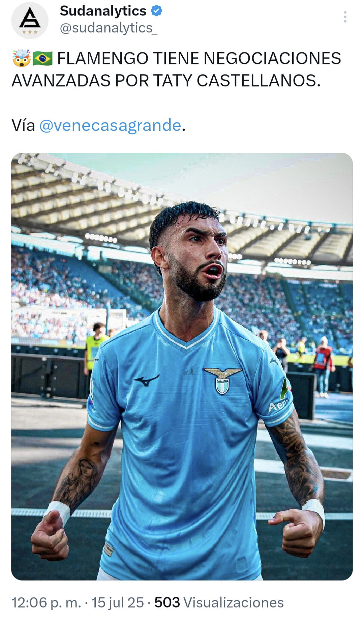
Task: Open the Sudanalytics profile avatar
Action: pos(30,20)
